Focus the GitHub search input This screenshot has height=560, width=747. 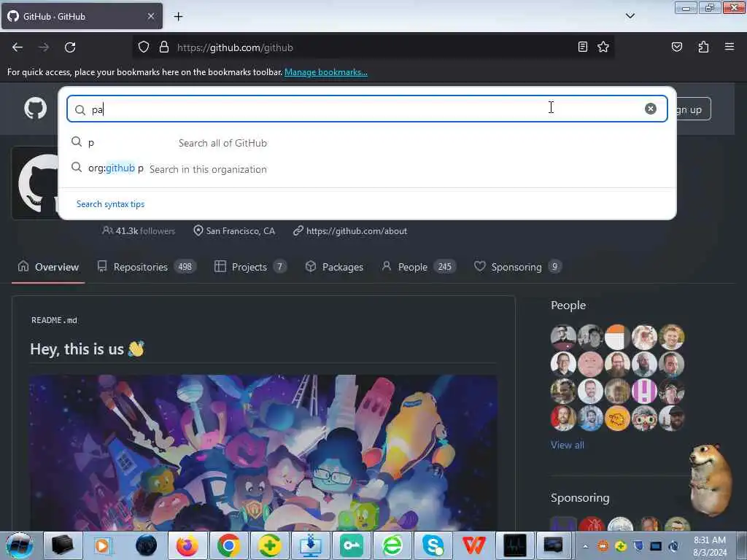click(367, 109)
